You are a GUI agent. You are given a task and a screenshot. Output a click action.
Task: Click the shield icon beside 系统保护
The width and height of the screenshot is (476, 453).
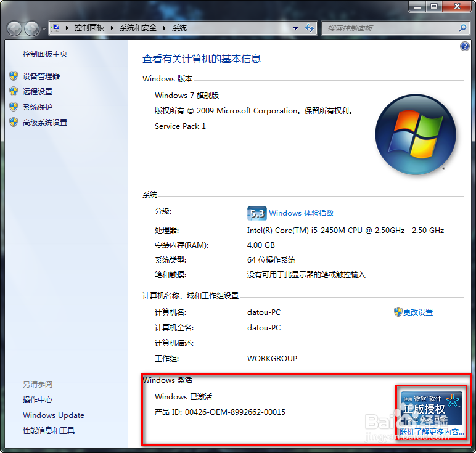tap(14, 107)
